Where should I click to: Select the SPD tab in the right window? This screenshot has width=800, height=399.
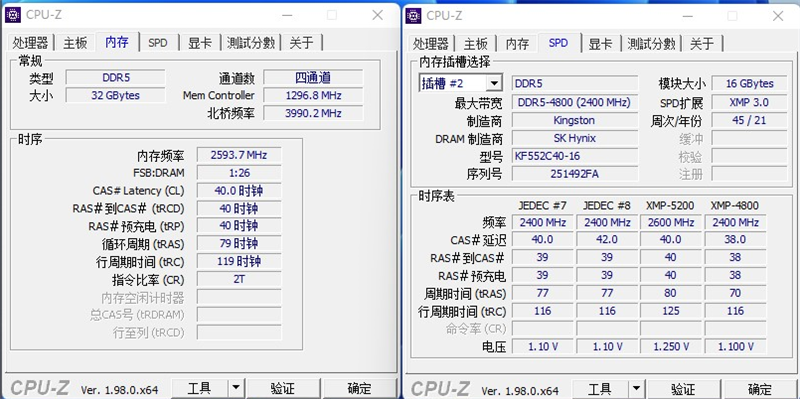coord(558,42)
